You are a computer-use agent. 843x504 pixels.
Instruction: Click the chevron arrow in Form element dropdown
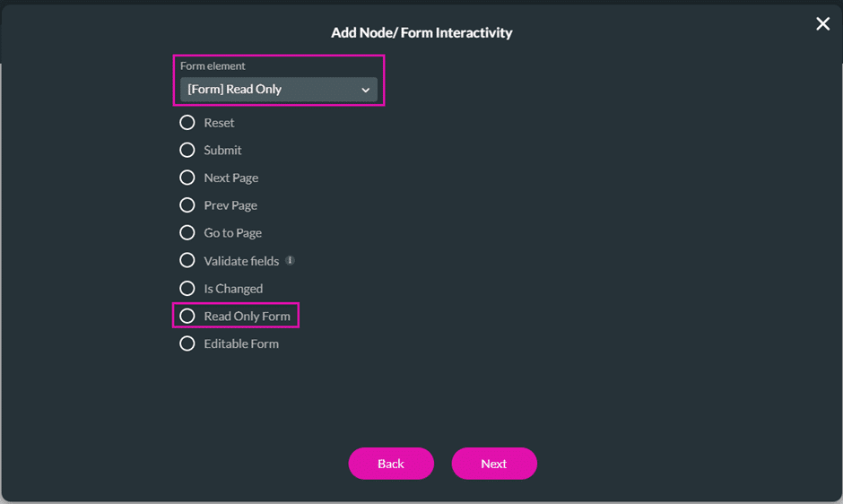tap(365, 90)
